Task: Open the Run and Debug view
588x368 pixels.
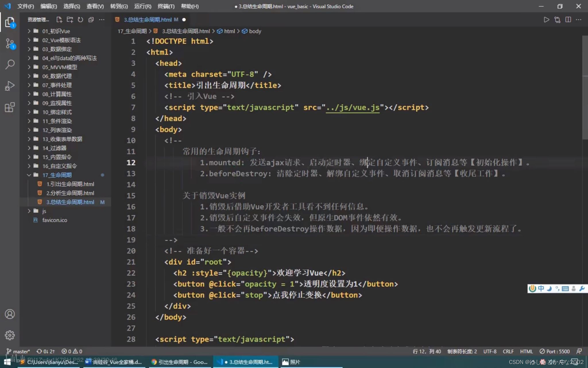Action: [10, 86]
